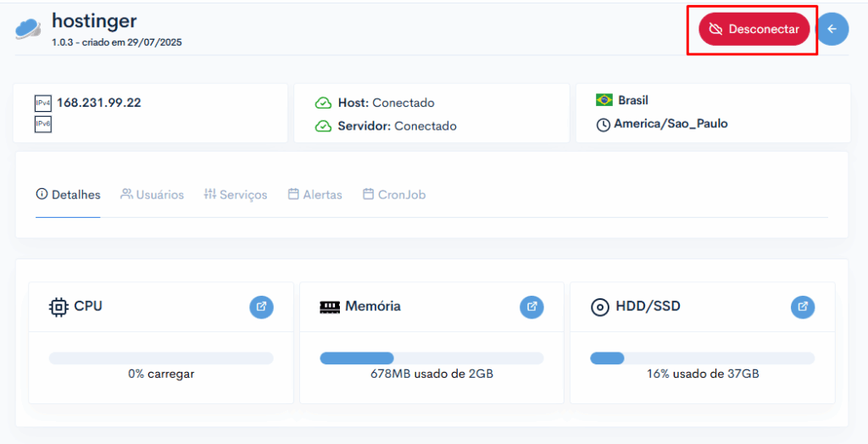Click the Brazil flag icon
The image size is (868, 444).
tap(604, 100)
